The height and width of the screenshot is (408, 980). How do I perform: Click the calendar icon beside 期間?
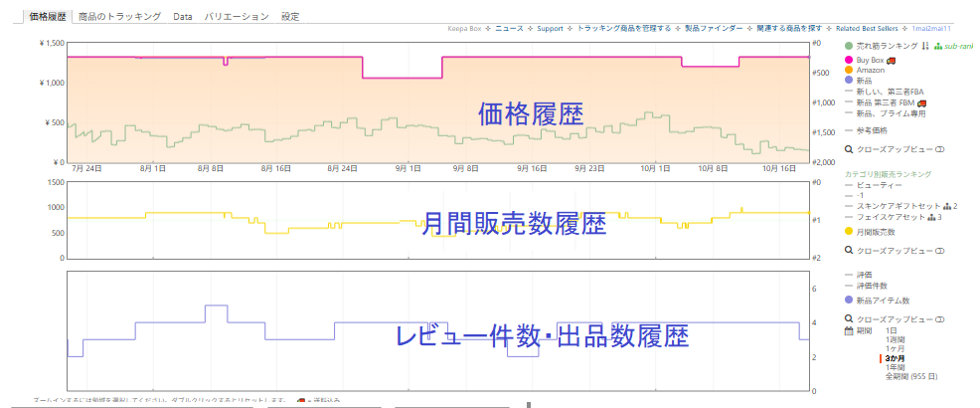click(848, 330)
